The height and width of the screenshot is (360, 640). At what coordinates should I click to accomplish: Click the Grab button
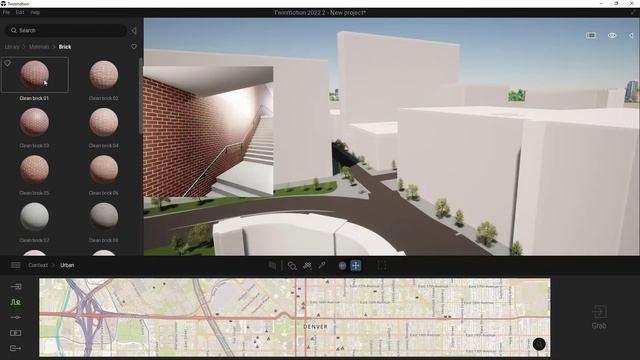(599, 317)
